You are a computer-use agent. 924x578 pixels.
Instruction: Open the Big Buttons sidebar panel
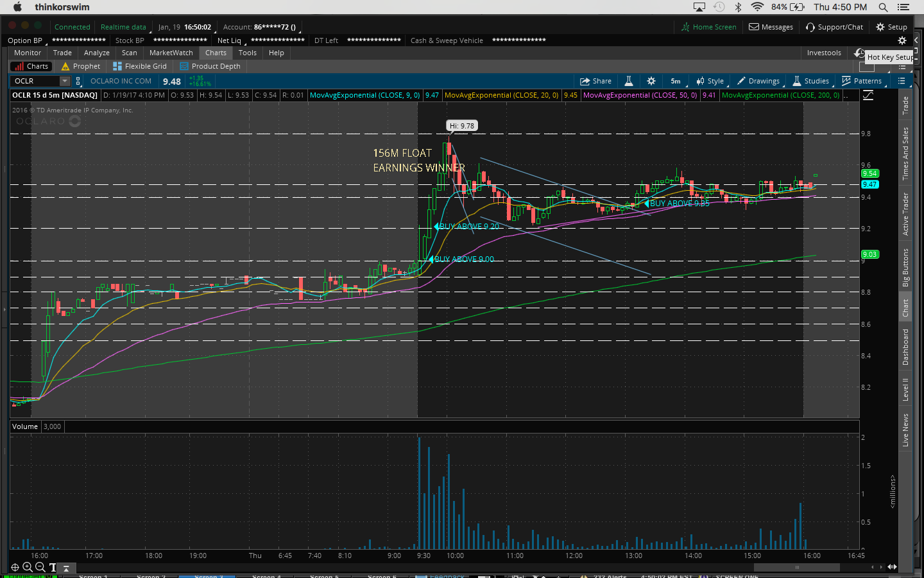point(905,267)
